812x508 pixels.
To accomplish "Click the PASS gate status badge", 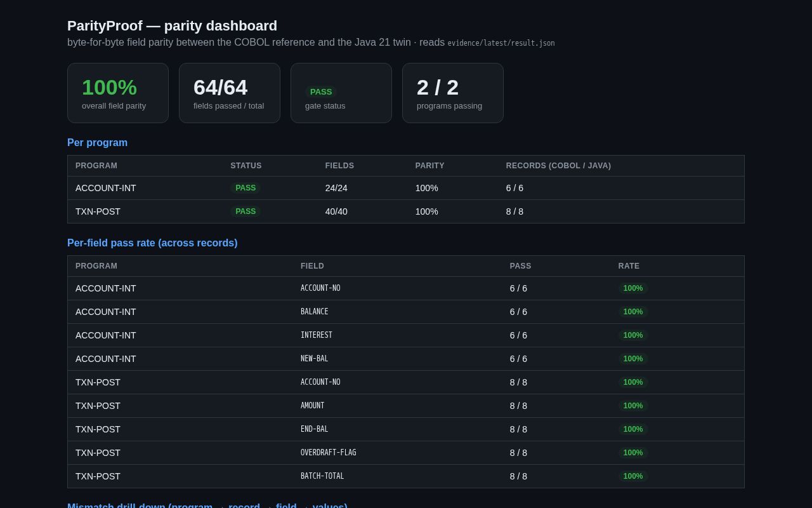I will [x=321, y=91].
